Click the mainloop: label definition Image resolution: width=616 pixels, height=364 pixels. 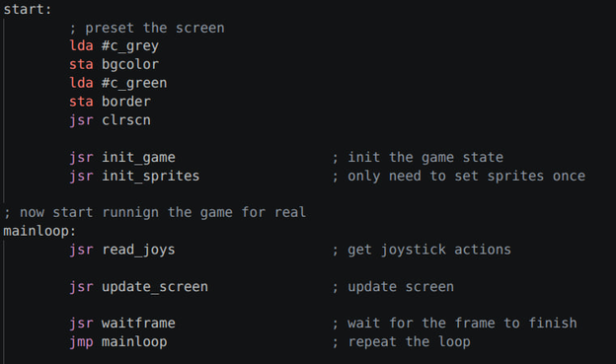pos(39,231)
